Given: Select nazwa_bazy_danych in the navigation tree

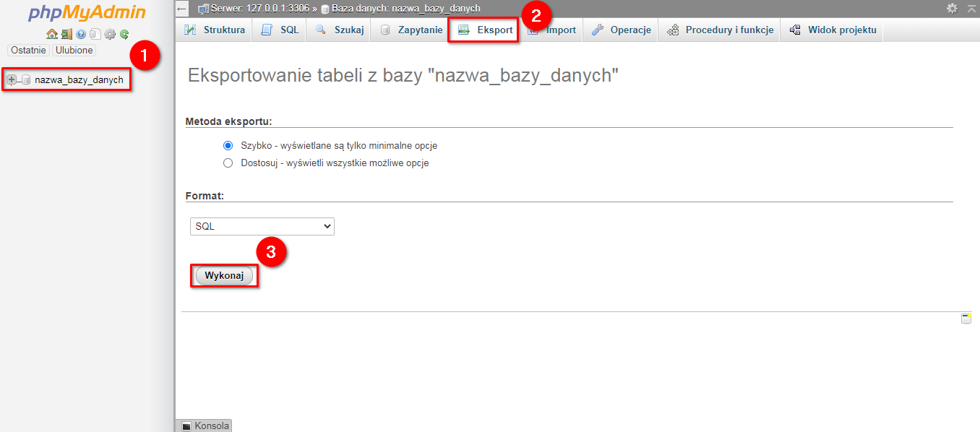Looking at the screenshot, I should pyautogui.click(x=79, y=79).
